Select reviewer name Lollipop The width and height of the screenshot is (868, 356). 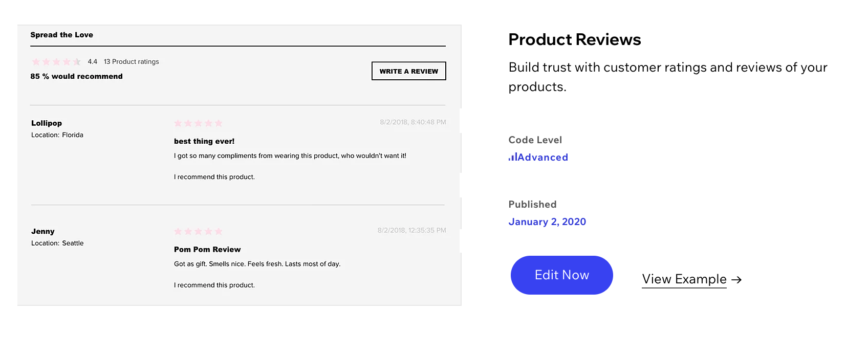pyautogui.click(x=47, y=123)
